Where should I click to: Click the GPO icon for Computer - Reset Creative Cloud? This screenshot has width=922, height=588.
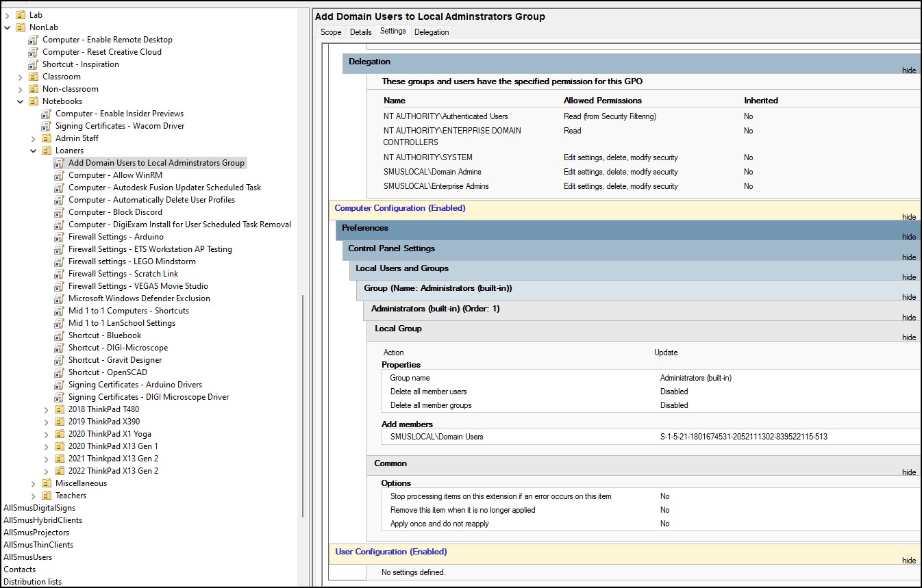click(x=34, y=52)
